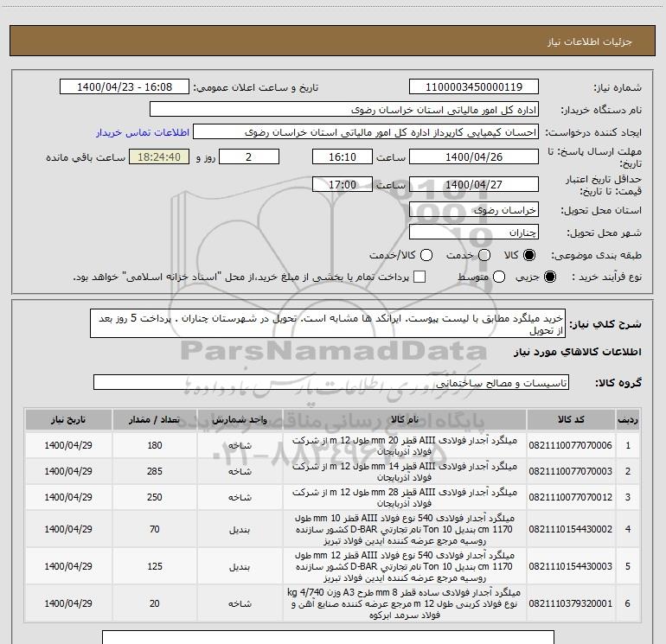666x644 pixels.
Task: Click the buyer organization name field
Action: [x=344, y=110]
